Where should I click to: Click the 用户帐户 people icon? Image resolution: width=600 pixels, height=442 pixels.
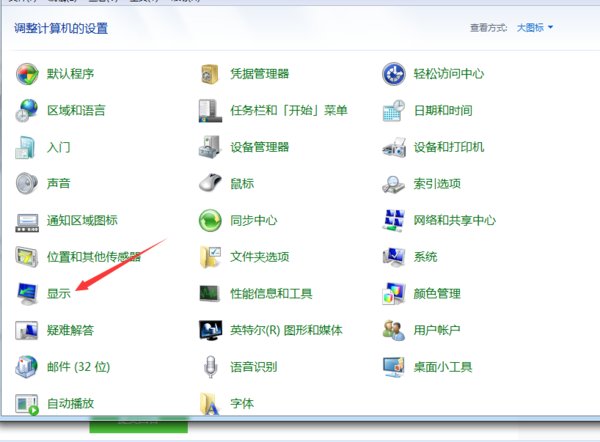tap(393, 331)
